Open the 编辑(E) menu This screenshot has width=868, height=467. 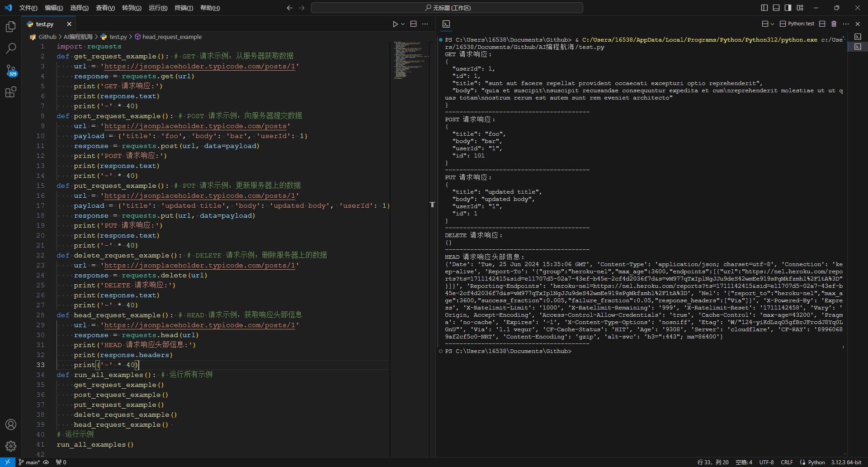point(54,8)
